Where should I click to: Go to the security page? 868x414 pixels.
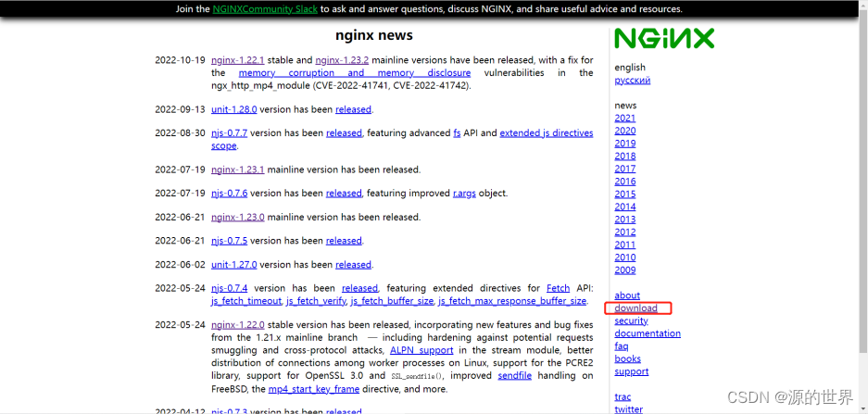631,321
